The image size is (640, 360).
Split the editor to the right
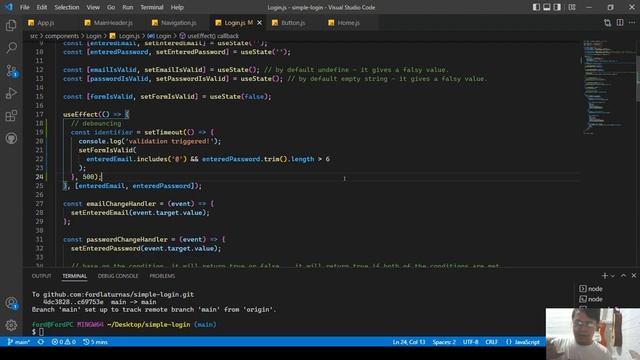click(x=620, y=23)
